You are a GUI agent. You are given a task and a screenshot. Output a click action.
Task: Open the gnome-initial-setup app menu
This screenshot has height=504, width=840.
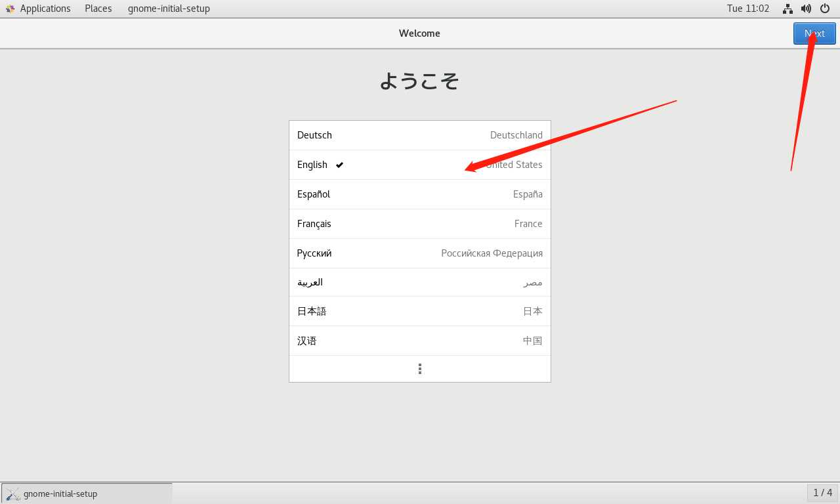pyautogui.click(x=169, y=9)
